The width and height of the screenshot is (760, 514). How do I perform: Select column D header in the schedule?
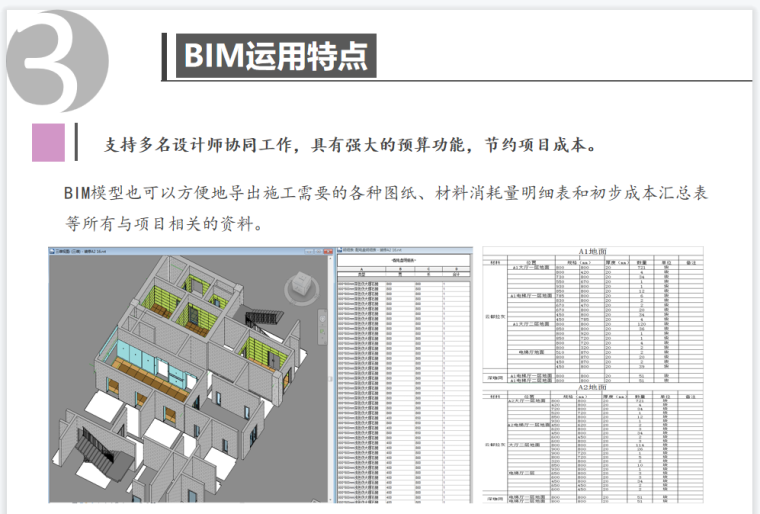[x=458, y=267]
